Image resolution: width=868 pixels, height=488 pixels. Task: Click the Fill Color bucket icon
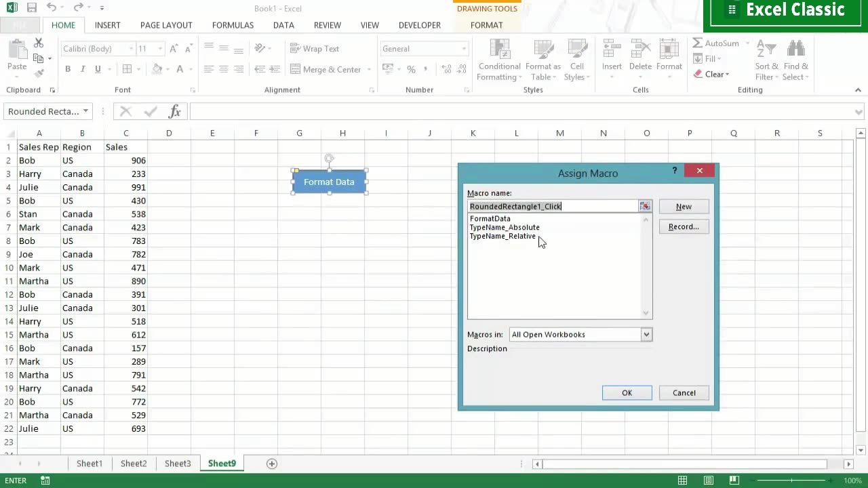[x=157, y=69]
